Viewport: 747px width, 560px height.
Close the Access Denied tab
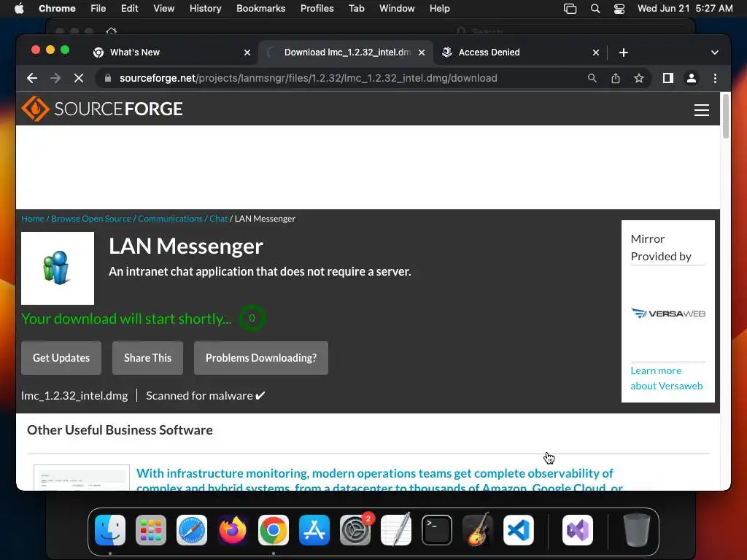coord(595,52)
